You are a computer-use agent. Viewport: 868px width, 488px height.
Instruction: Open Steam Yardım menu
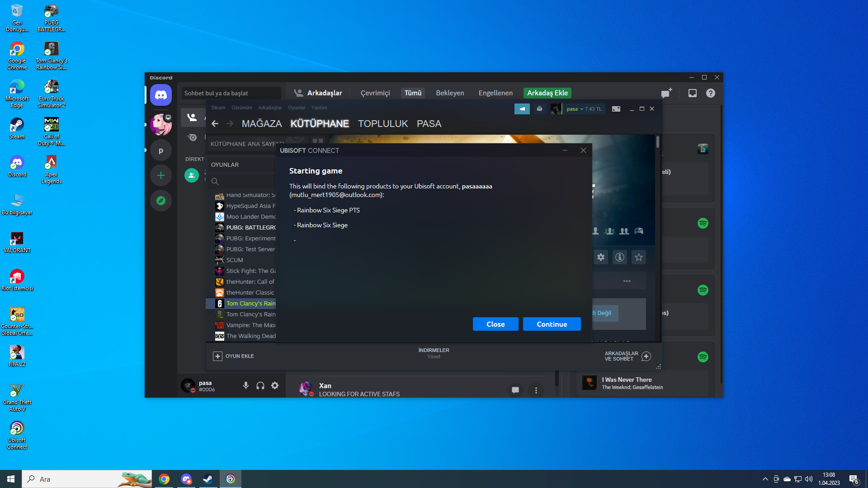(319, 108)
